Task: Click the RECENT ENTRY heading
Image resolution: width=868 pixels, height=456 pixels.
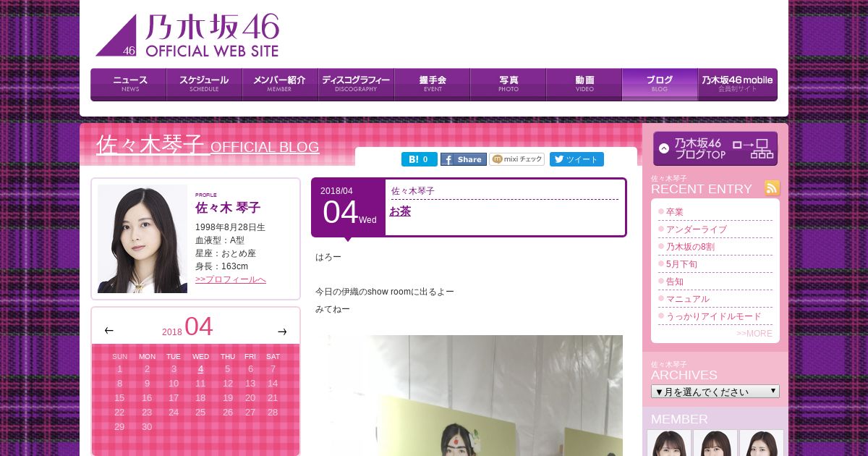Action: click(702, 189)
